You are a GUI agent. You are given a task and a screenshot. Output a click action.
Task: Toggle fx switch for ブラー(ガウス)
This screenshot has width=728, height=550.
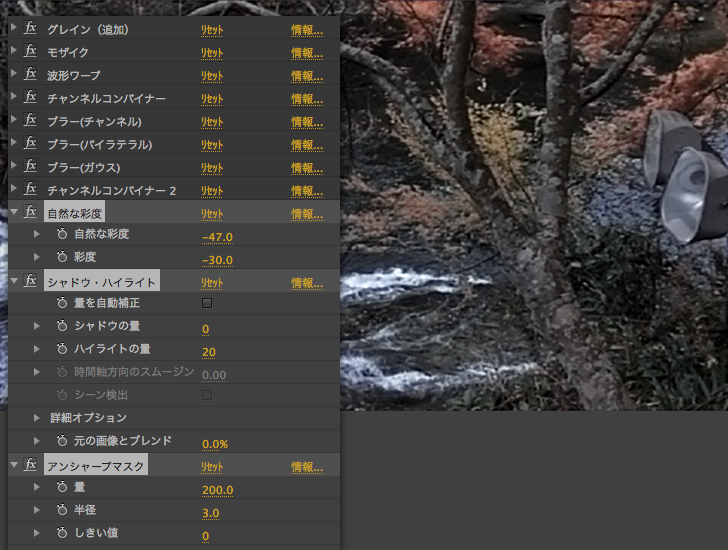(x=31, y=167)
